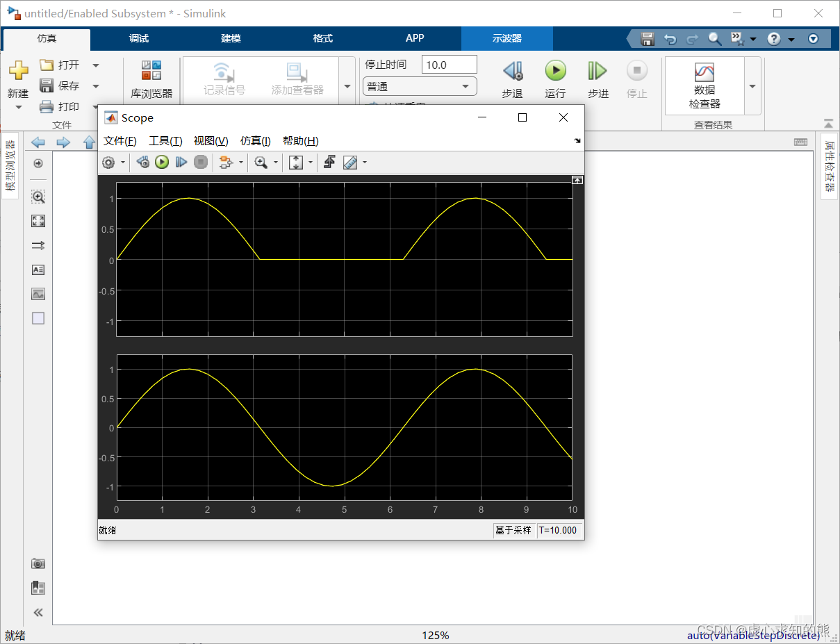Viewport: 840px width, 644px height.
Task: Open Scope configuration gear icon
Action: point(108,163)
